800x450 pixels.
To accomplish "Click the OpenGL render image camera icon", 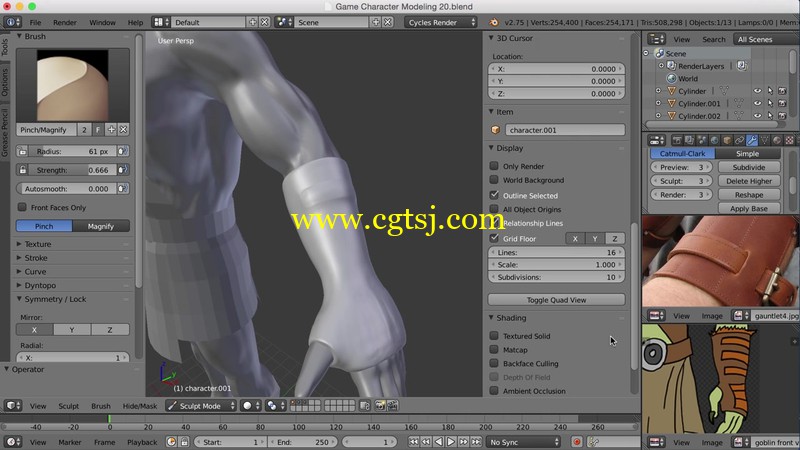I will point(380,406).
